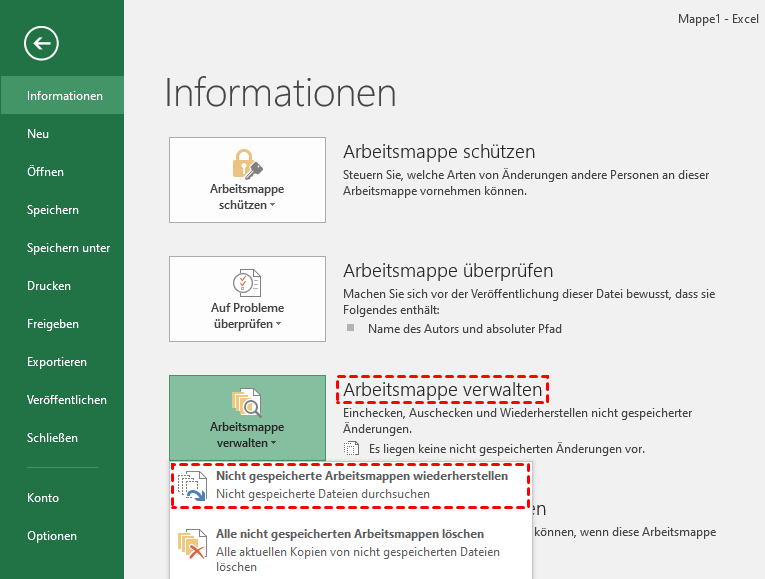Open Optionen from the sidebar
Viewport: 765px width, 579px height.
[52, 536]
